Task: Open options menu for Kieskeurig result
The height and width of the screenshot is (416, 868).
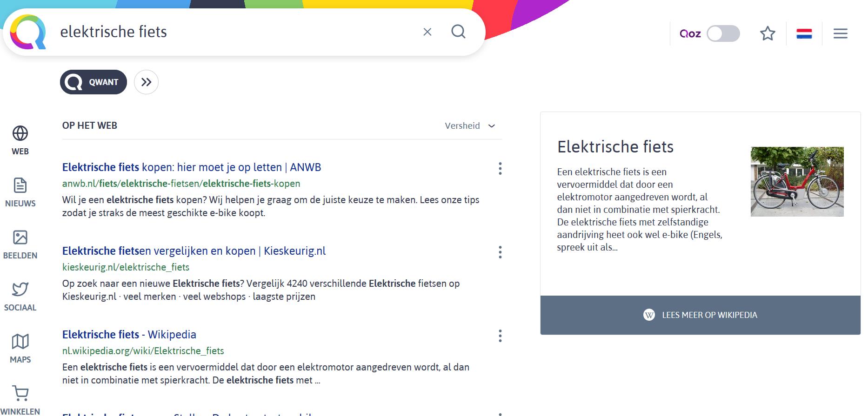Action: (500, 252)
